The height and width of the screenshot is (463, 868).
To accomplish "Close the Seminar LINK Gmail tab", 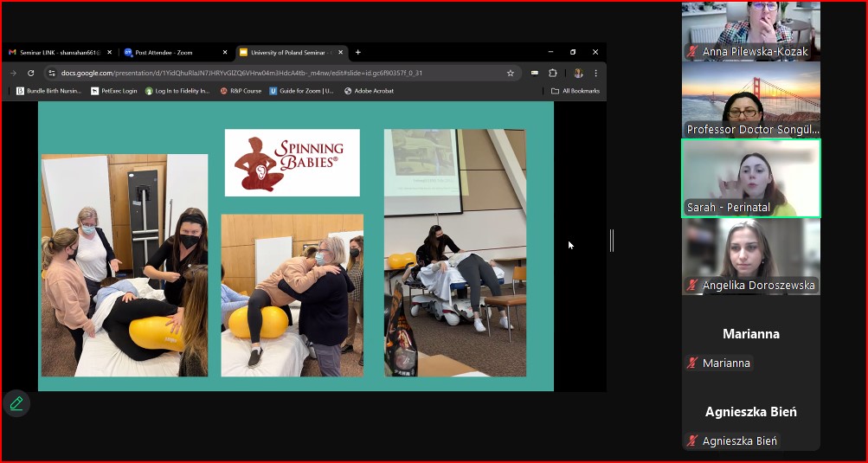I will (x=109, y=53).
